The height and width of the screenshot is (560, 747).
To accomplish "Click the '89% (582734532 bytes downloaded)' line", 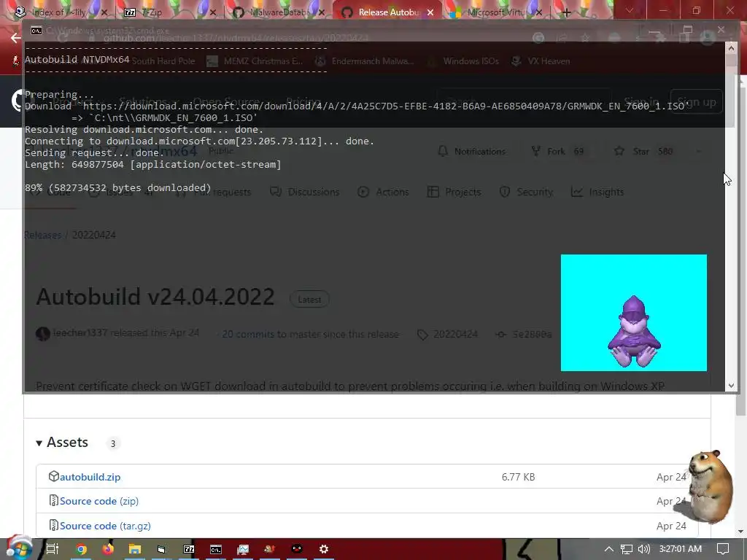I will (117, 187).
